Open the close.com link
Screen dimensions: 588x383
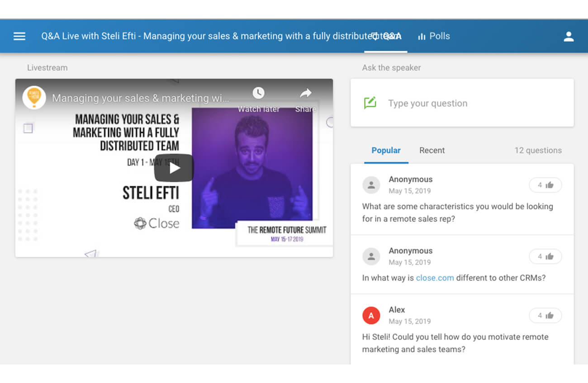[x=435, y=278]
